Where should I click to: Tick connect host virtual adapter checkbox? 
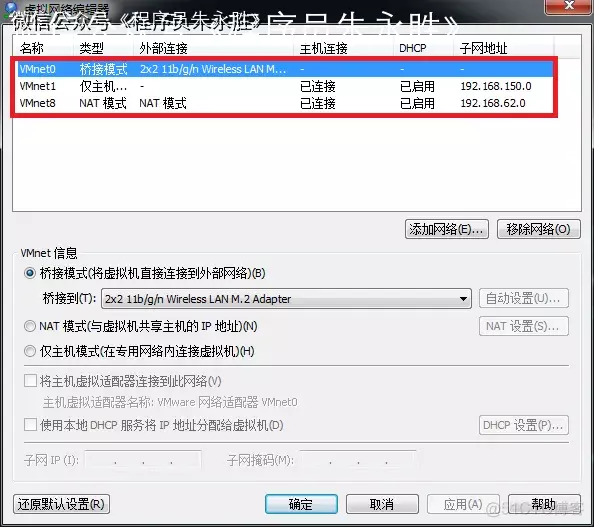click(x=30, y=381)
